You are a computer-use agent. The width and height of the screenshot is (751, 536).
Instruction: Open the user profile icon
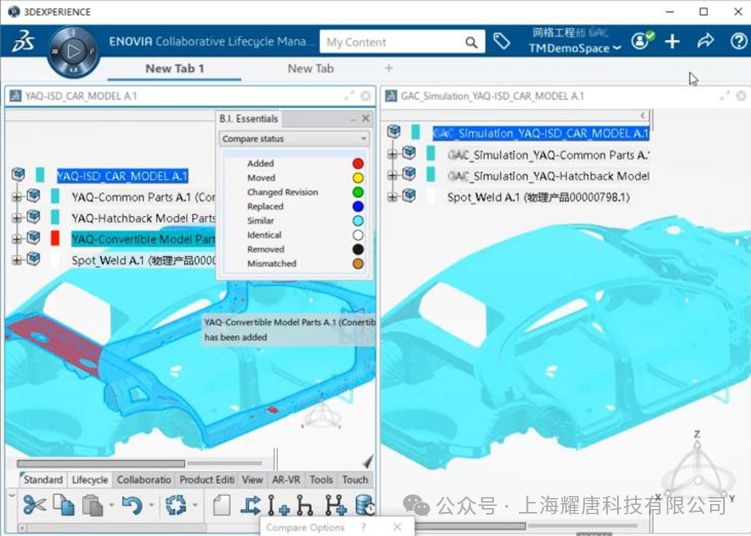point(641,41)
